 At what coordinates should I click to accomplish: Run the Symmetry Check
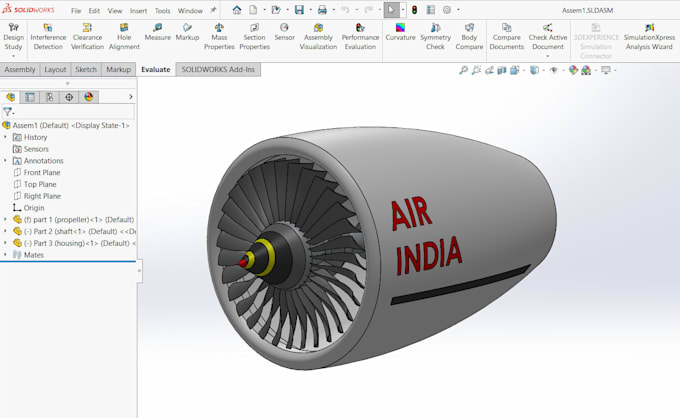pyautogui.click(x=435, y=37)
